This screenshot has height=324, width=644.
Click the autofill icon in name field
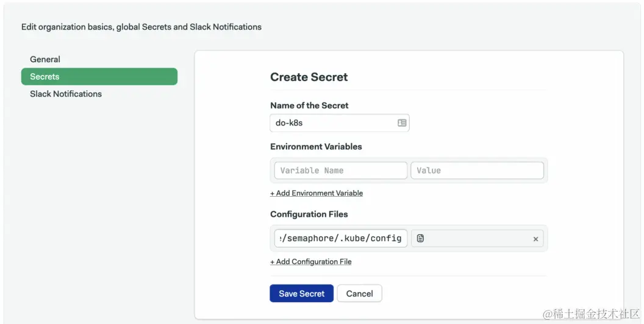click(402, 122)
